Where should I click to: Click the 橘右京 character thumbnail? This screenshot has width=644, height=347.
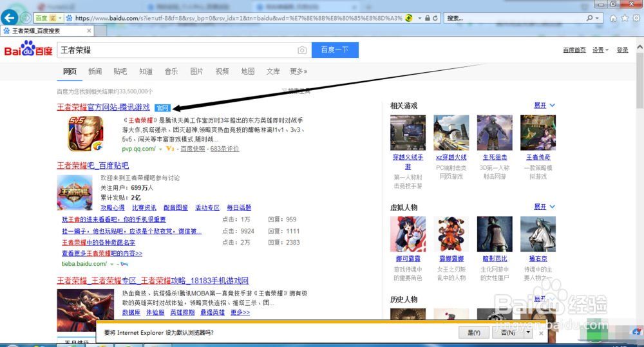tap(538, 234)
